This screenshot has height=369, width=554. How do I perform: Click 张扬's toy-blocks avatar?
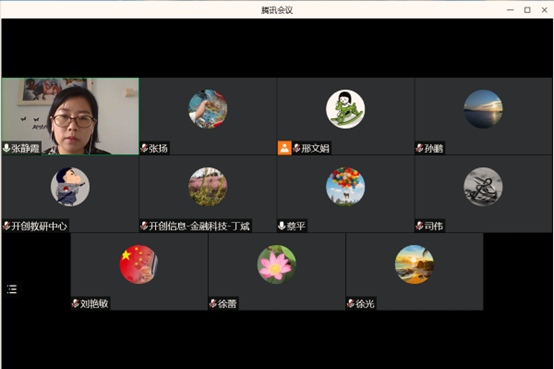(208, 109)
